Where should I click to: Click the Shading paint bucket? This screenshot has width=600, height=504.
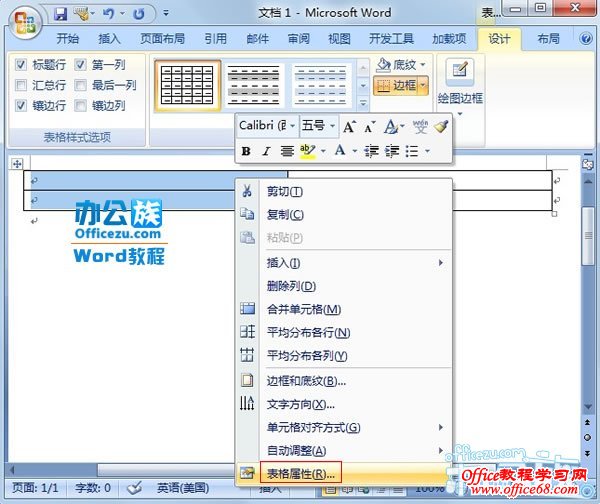[383, 65]
